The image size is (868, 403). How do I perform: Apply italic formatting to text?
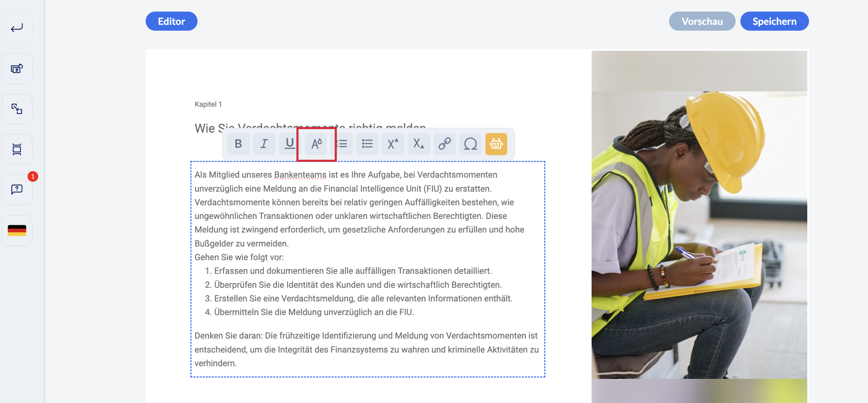pyautogui.click(x=264, y=144)
